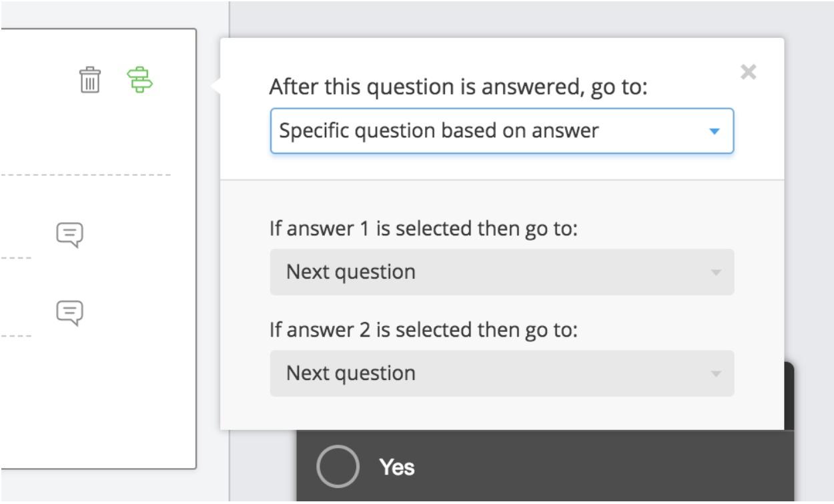The width and height of the screenshot is (834, 504).
Task: Delete the question with the trash icon
Action: pos(89,80)
